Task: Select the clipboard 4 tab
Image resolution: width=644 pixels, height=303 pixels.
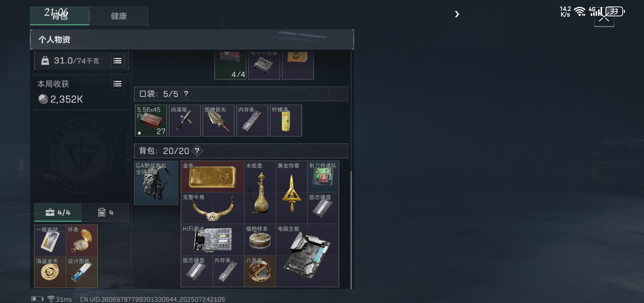Action: click(106, 213)
